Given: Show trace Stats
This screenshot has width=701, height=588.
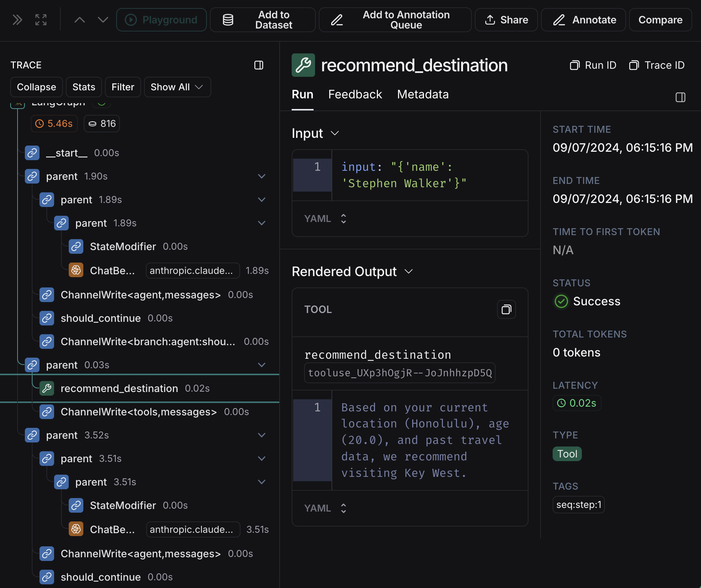Looking at the screenshot, I should [x=84, y=87].
